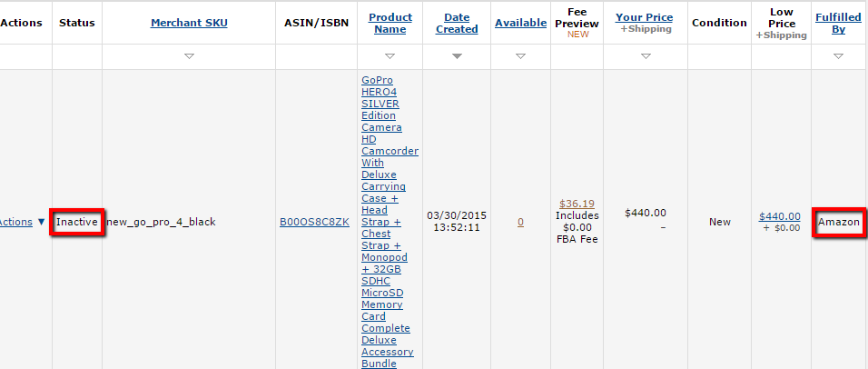Sort by Product Name column header
The height and width of the screenshot is (369, 868).
click(390, 24)
